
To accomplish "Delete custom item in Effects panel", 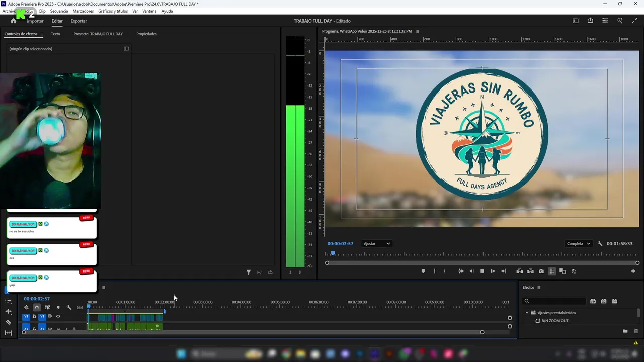I will tap(636, 331).
